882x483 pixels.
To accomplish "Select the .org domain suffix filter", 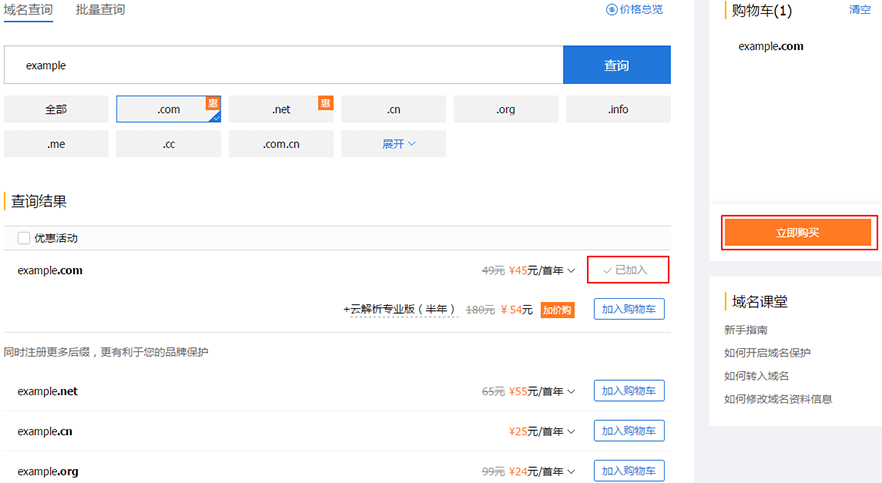I will point(506,109).
